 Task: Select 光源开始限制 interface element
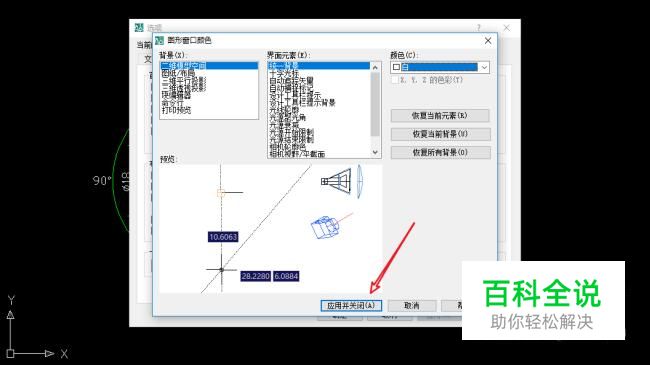coord(291,132)
